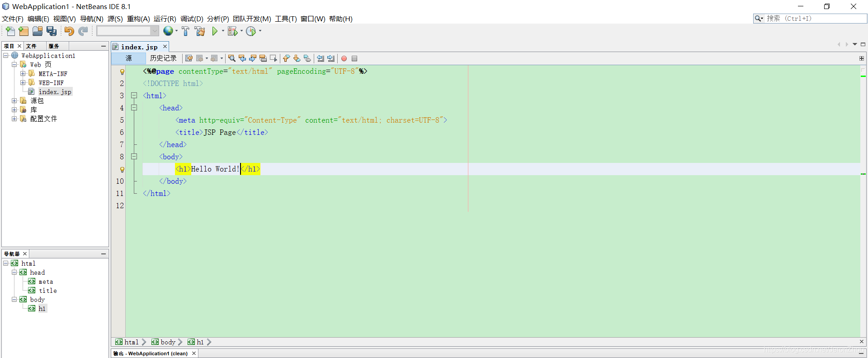Open the 文件(F) menu
This screenshot has height=358, width=868.
coord(13,19)
